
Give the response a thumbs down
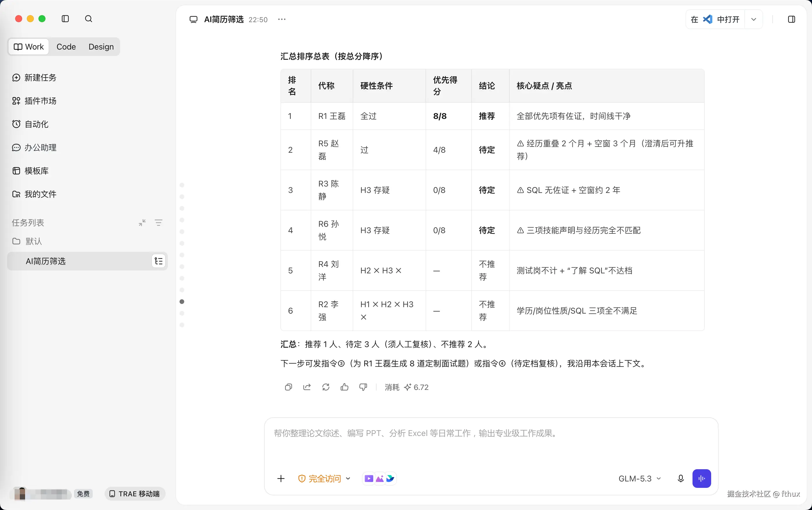[x=363, y=387]
